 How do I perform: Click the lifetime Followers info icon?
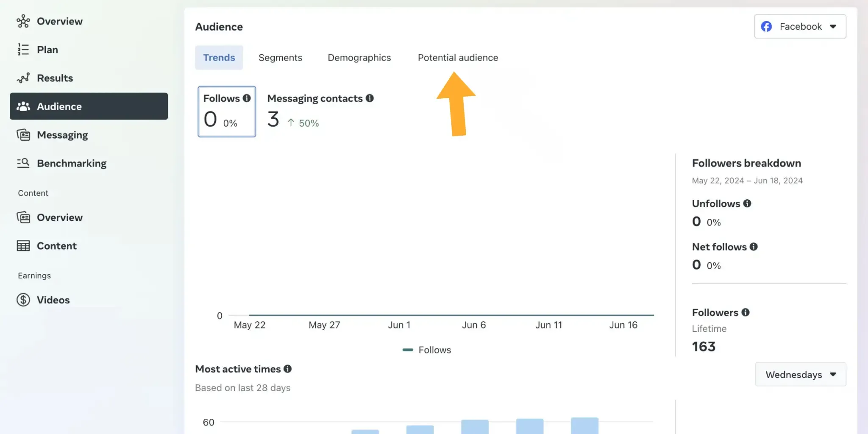tap(746, 312)
